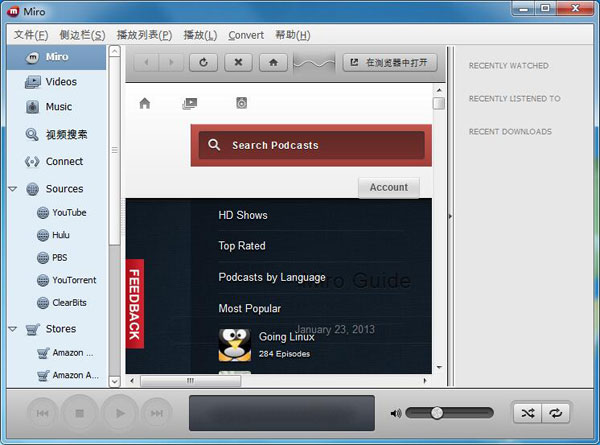Click the Search Podcasts field
The width and height of the screenshot is (600, 445).
[x=311, y=145]
